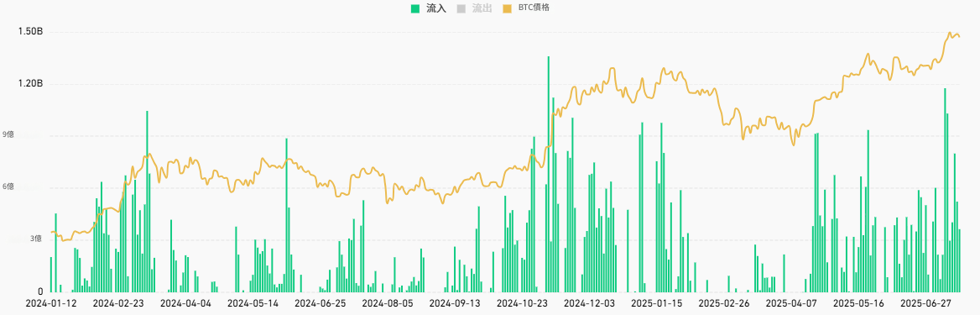
Task: Select the 1.50B y-axis label
Action: pos(30,31)
